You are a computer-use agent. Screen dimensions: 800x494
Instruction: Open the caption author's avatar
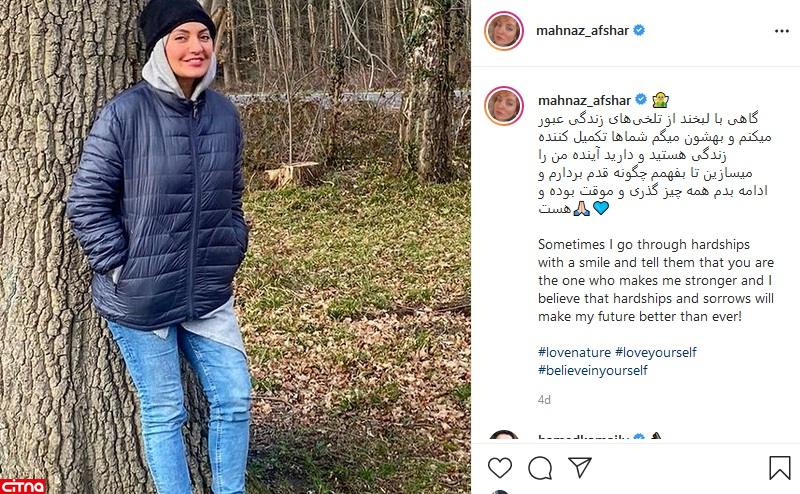(504, 106)
